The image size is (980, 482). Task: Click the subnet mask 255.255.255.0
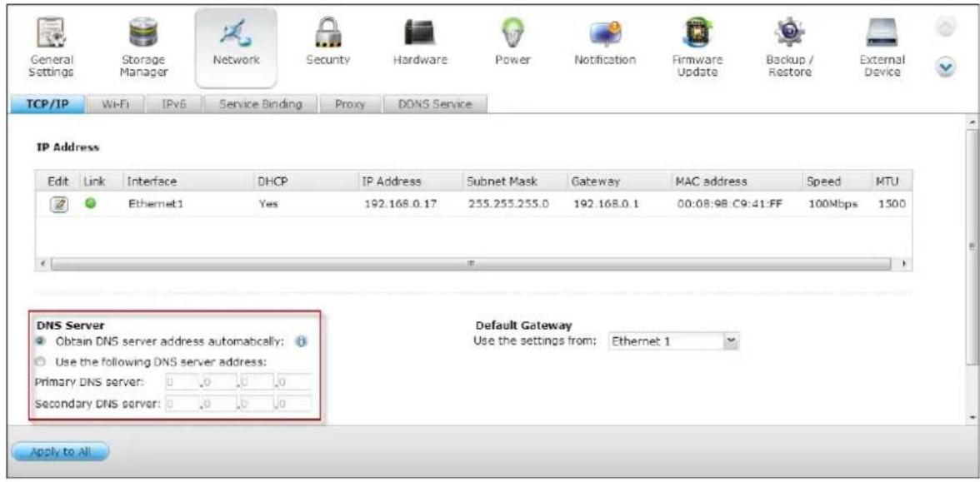(508, 204)
